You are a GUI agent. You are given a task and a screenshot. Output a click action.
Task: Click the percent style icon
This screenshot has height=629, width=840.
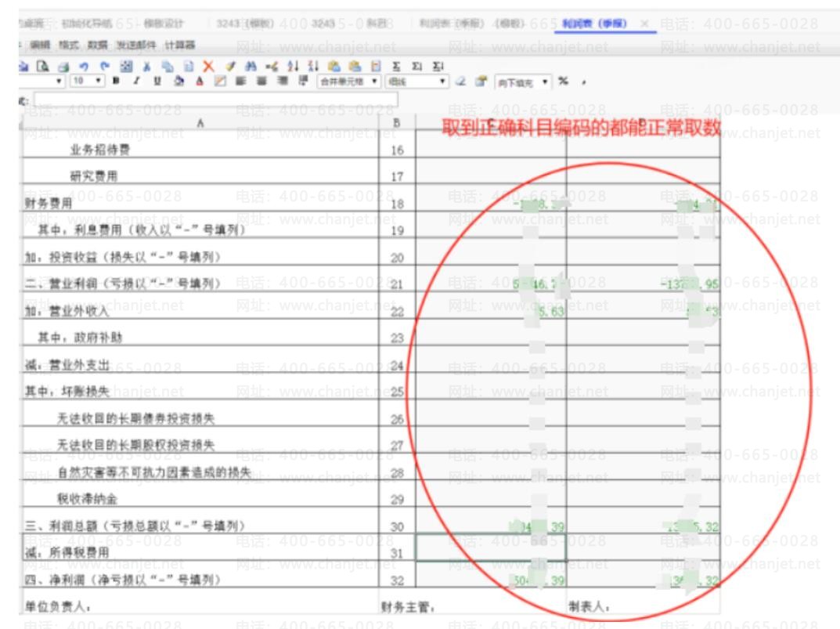pyautogui.click(x=563, y=81)
